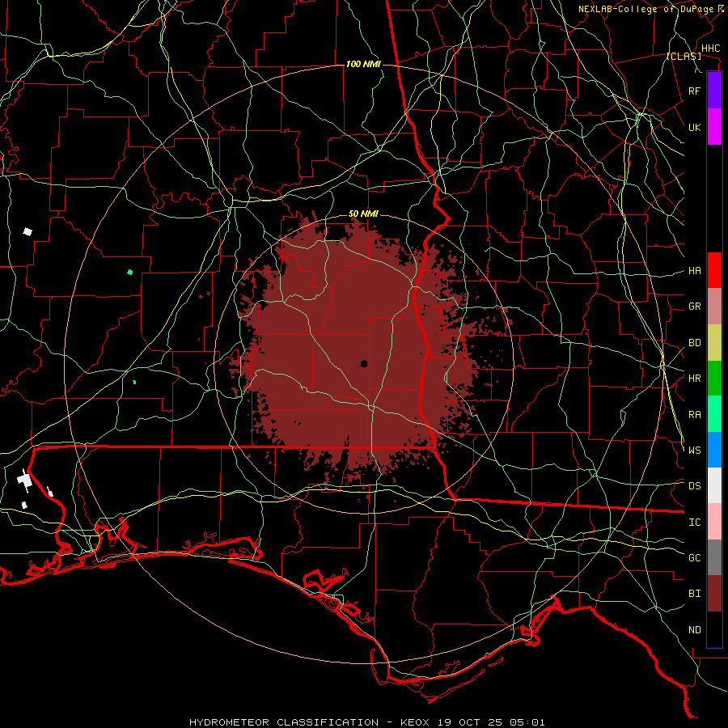Click the ND legend label
Viewport: 728px width, 728px height.
pyautogui.click(x=694, y=630)
